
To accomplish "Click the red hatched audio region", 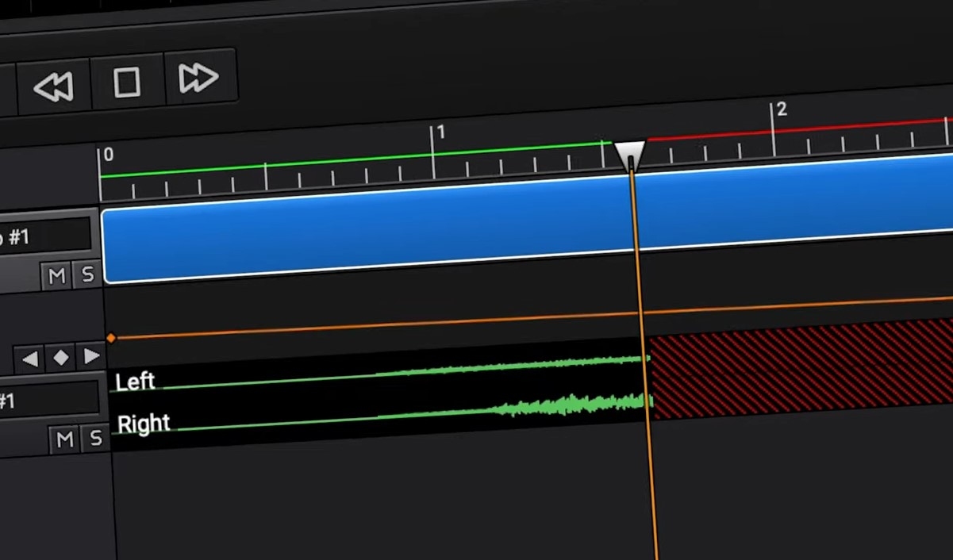I will coord(794,369).
